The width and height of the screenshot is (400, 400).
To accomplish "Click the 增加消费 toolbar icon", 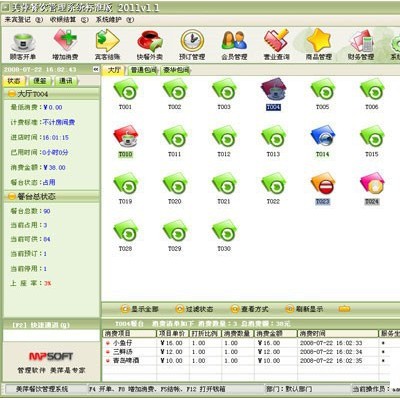I will (65, 45).
